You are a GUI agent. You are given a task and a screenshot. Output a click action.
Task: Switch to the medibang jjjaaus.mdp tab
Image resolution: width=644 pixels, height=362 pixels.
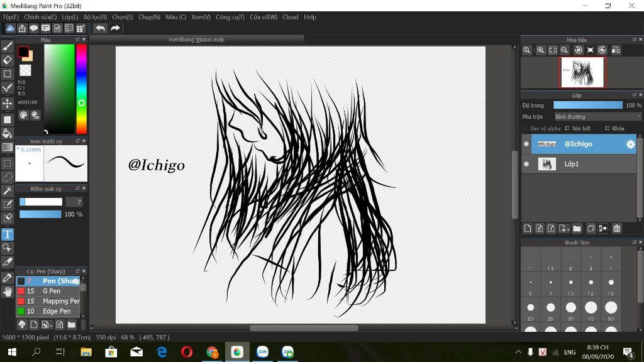[x=196, y=40]
